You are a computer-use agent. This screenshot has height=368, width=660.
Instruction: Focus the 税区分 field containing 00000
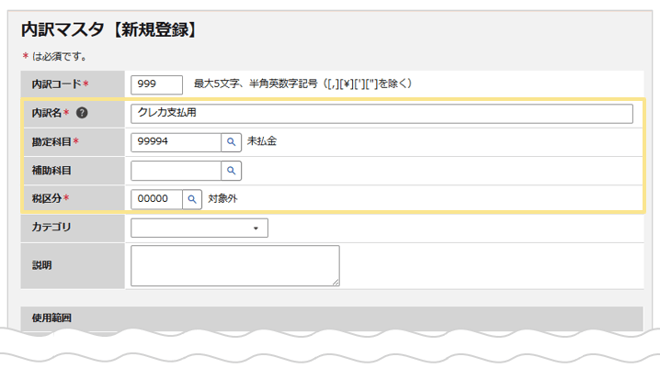pos(157,199)
